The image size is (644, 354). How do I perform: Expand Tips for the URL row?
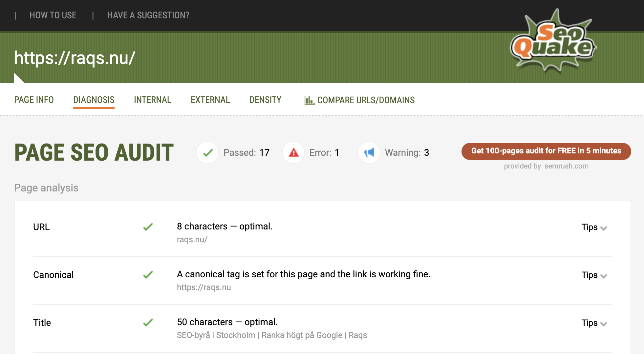click(594, 227)
